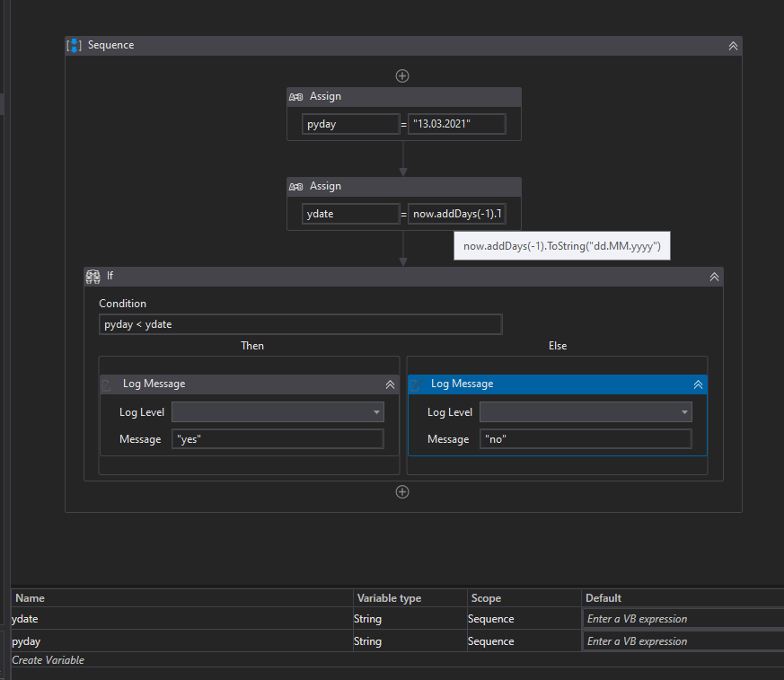The height and width of the screenshot is (680, 784).
Task: Click the "13.03.2021" value field
Action: point(456,124)
